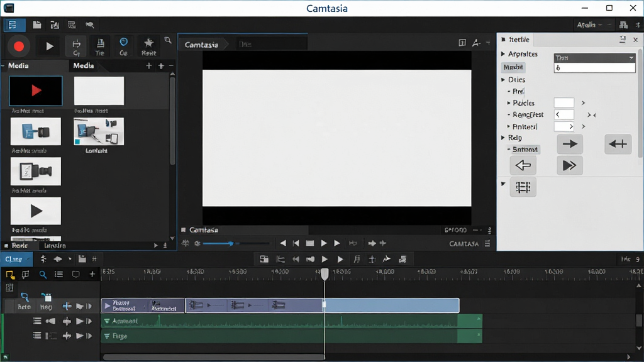This screenshot has width=644, height=362.
Task: Click the hamburger menu next to CAMTASIA label
Action: (x=487, y=244)
